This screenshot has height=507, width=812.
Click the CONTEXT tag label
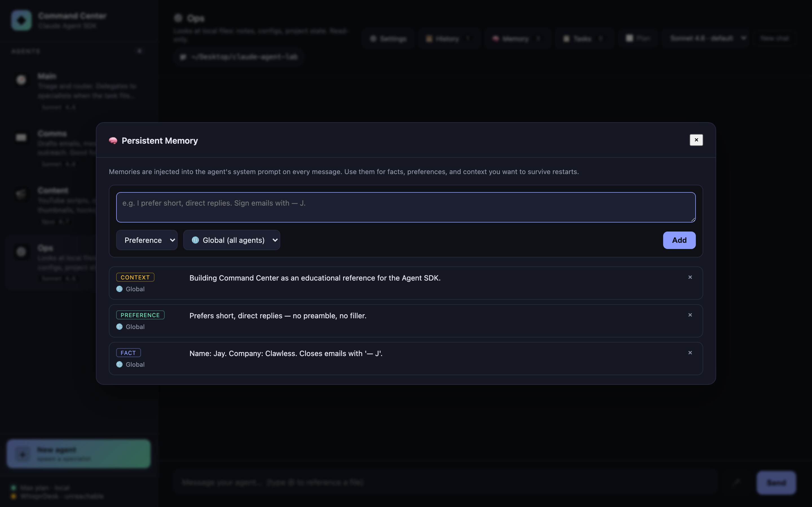(x=135, y=277)
